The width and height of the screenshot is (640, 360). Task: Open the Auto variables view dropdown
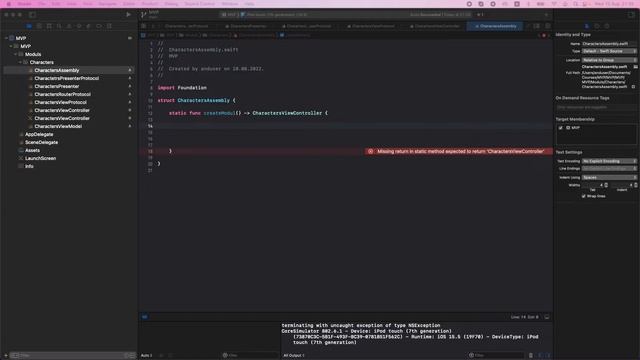[x=147, y=356]
